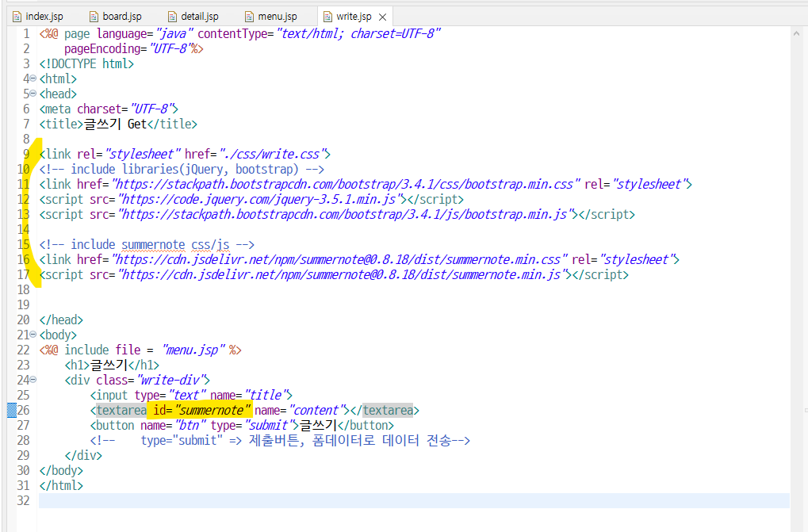Click the summernote.min.css URL on line 16
The image size is (808, 532).
(339, 259)
